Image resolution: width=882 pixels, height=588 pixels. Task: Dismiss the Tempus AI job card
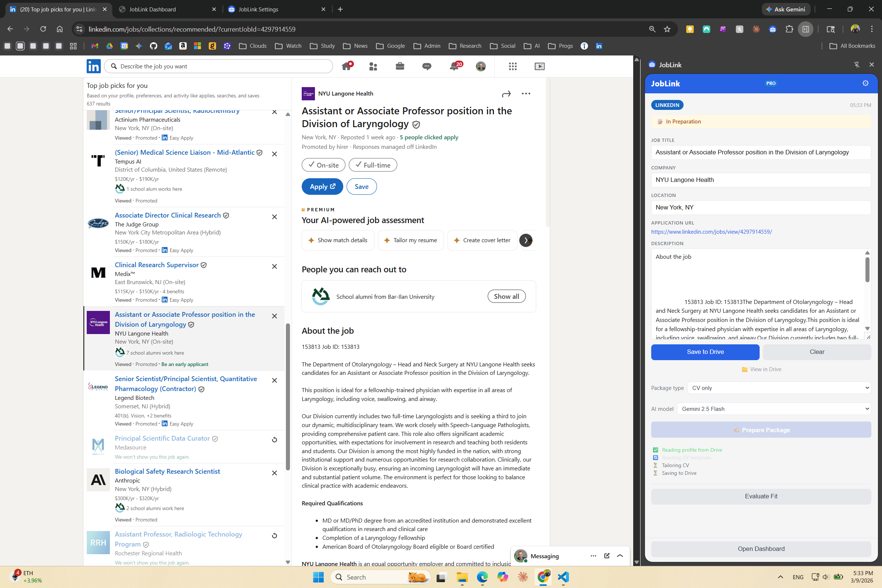275,154
